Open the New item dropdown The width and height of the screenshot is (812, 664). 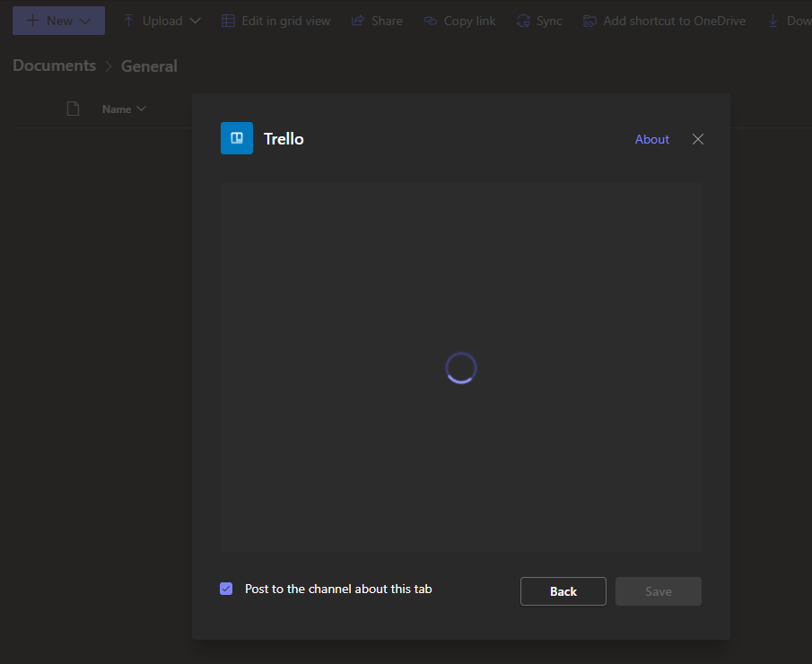tap(58, 21)
